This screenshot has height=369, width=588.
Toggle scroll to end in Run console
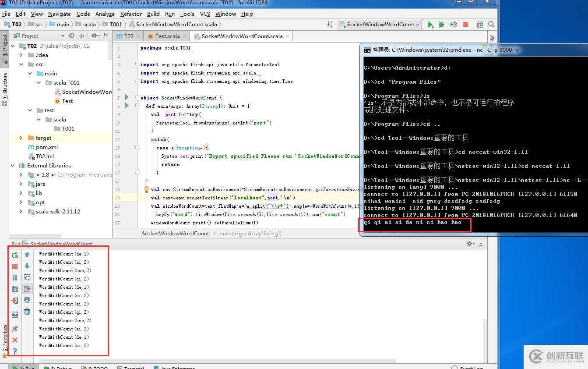[x=27, y=289]
